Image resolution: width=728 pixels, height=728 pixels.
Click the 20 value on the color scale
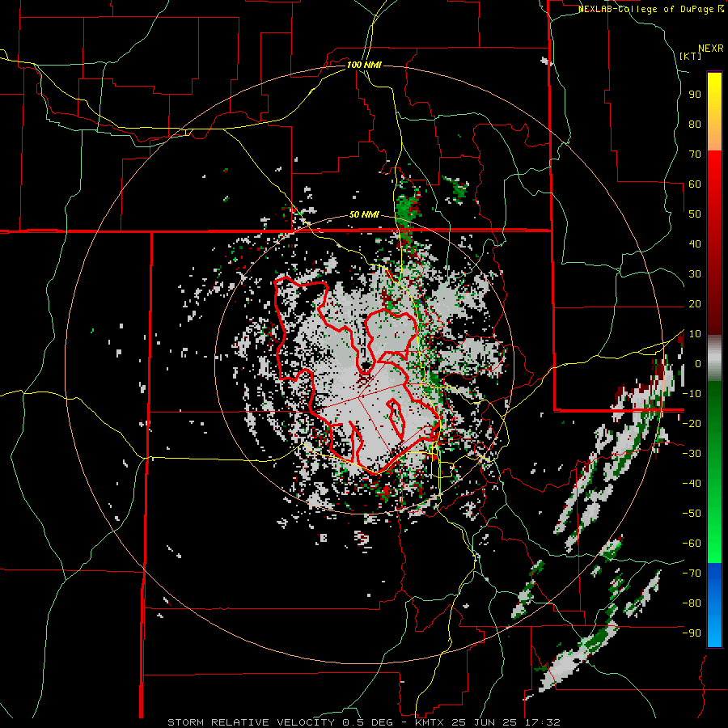pos(695,303)
